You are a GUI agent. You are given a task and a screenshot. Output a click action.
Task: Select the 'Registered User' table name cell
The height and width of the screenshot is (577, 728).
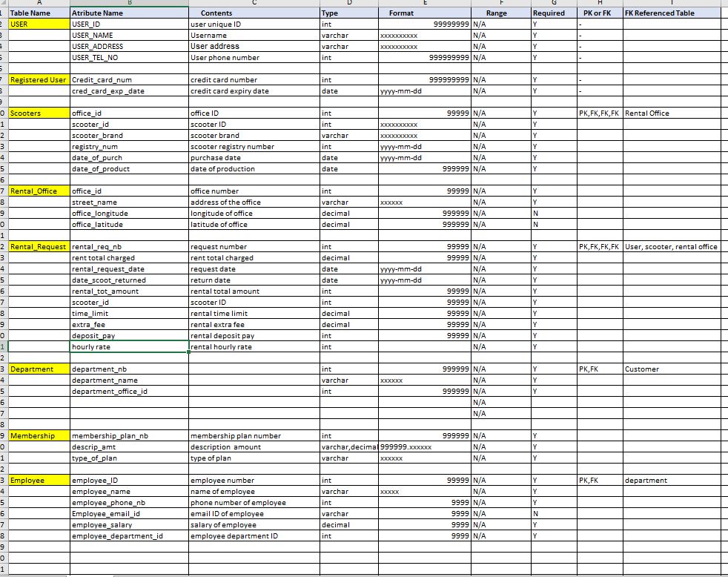pos(39,80)
